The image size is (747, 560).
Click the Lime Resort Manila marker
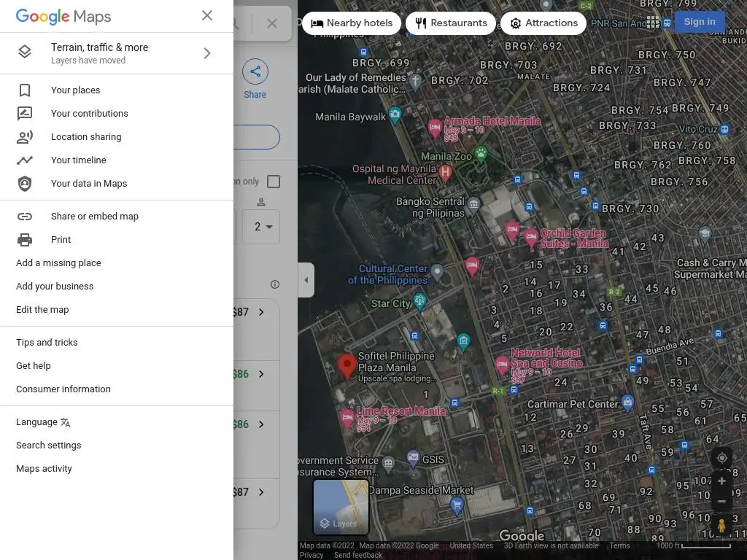pos(347,418)
